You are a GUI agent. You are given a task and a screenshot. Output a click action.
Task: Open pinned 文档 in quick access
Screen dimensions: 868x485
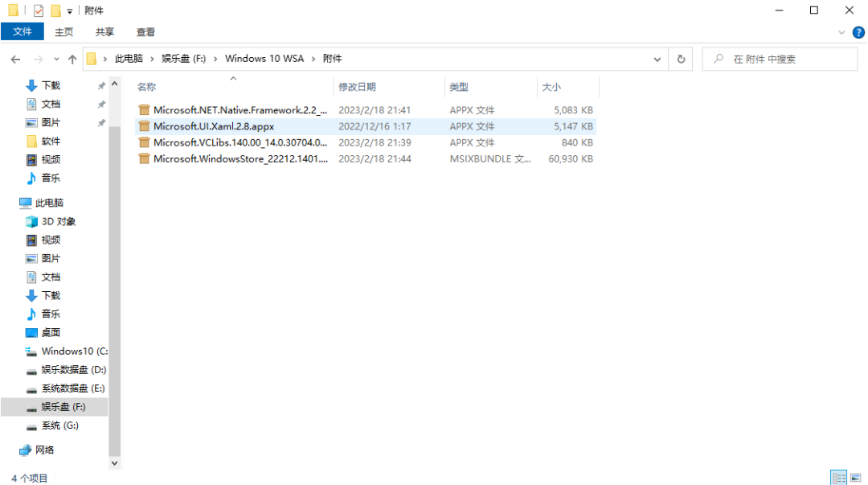point(51,105)
